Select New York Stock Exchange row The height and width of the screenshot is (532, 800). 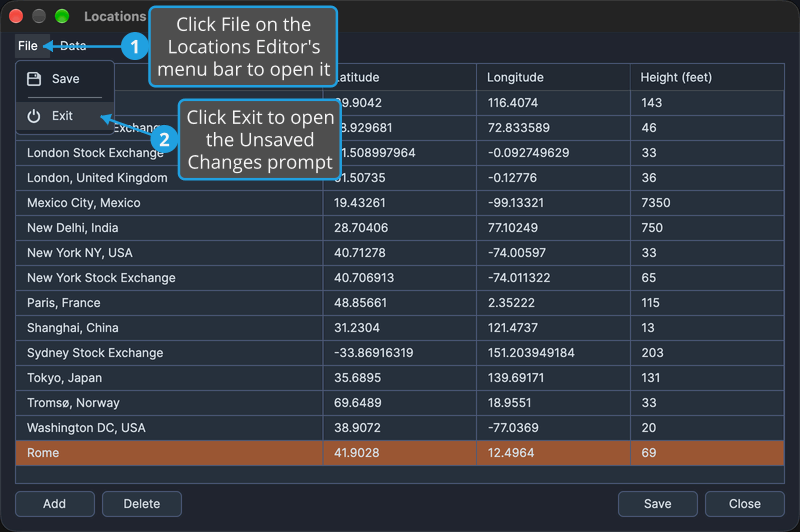[399, 278]
